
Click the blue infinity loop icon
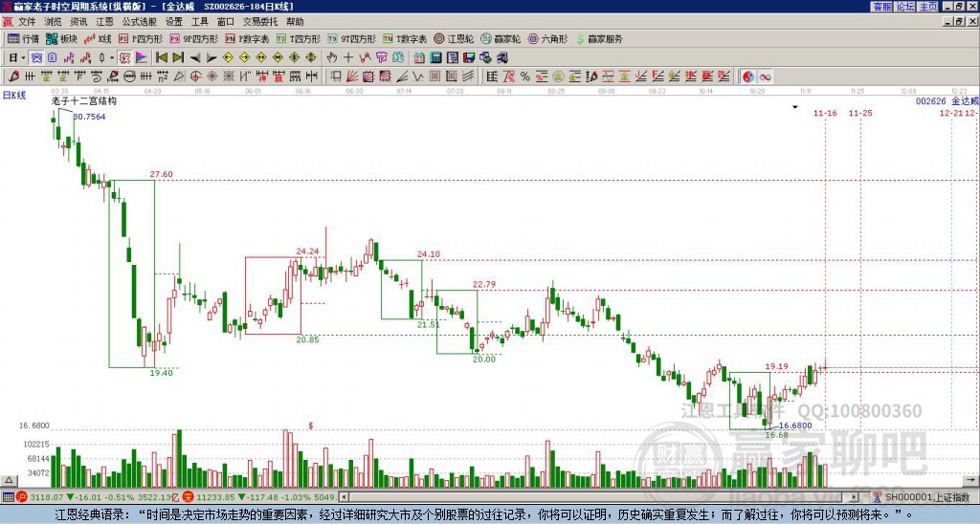coord(765,76)
